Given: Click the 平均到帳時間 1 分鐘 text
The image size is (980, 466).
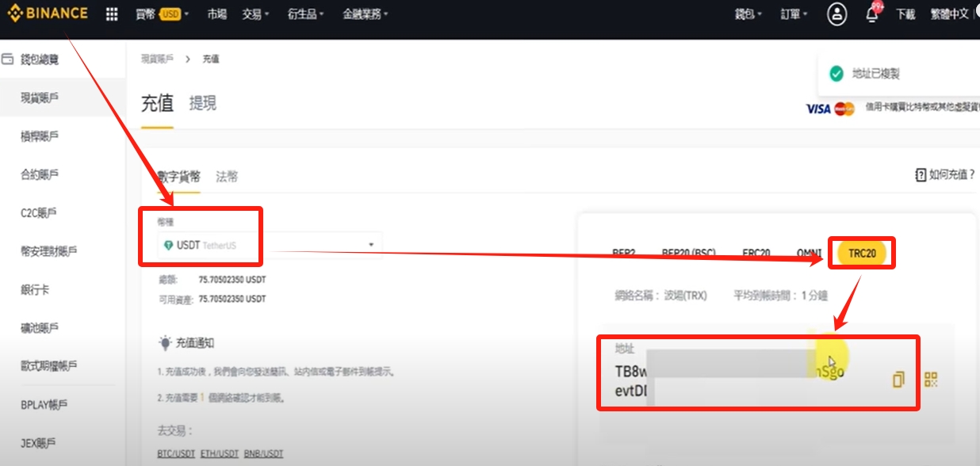Looking at the screenshot, I should [780, 296].
